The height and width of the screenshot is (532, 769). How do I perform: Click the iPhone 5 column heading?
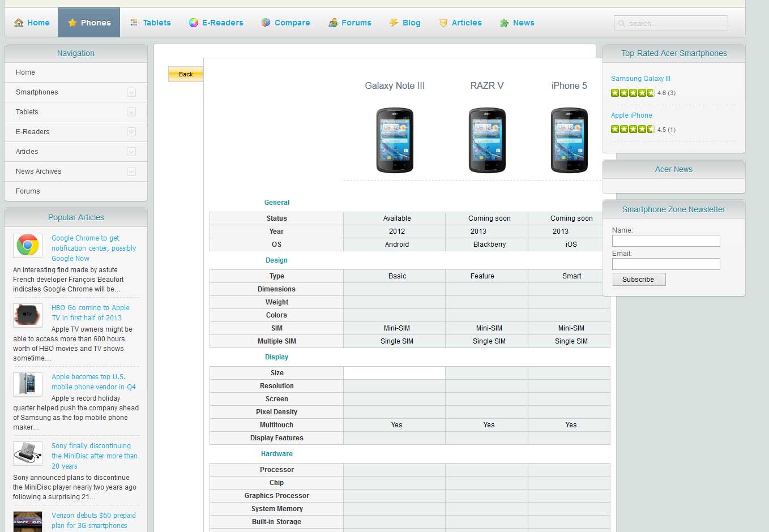click(x=569, y=86)
